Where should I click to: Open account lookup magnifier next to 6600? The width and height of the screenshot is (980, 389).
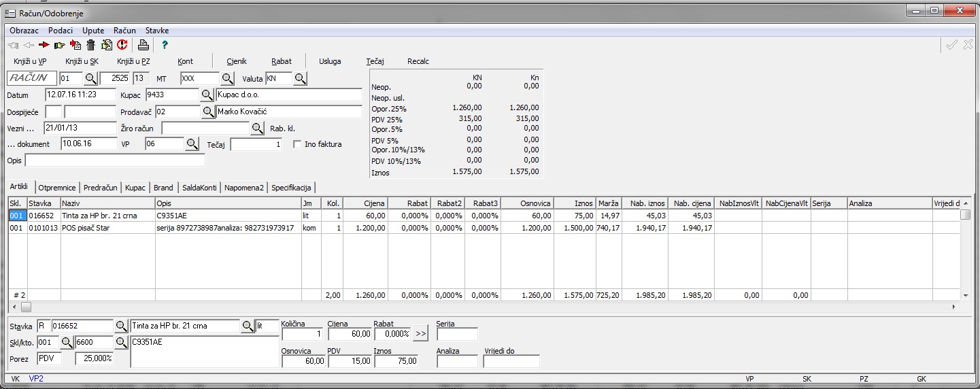(x=121, y=341)
